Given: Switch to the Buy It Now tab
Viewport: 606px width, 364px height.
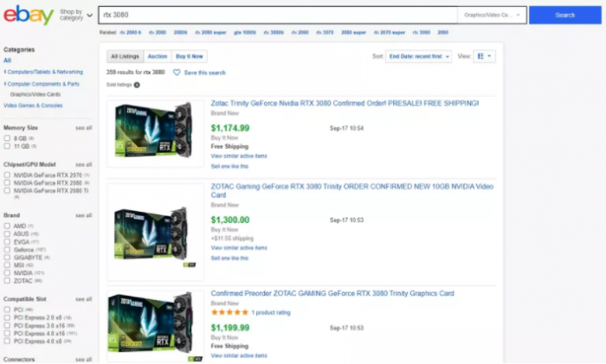Looking at the screenshot, I should [190, 56].
